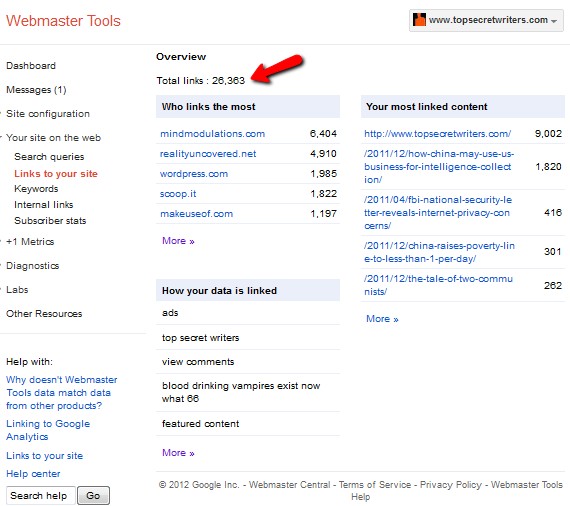This screenshot has width=570, height=506.
Task: Open Why doesn't Webmaster Tools data match help link
Action: pyautogui.click(x=61, y=393)
